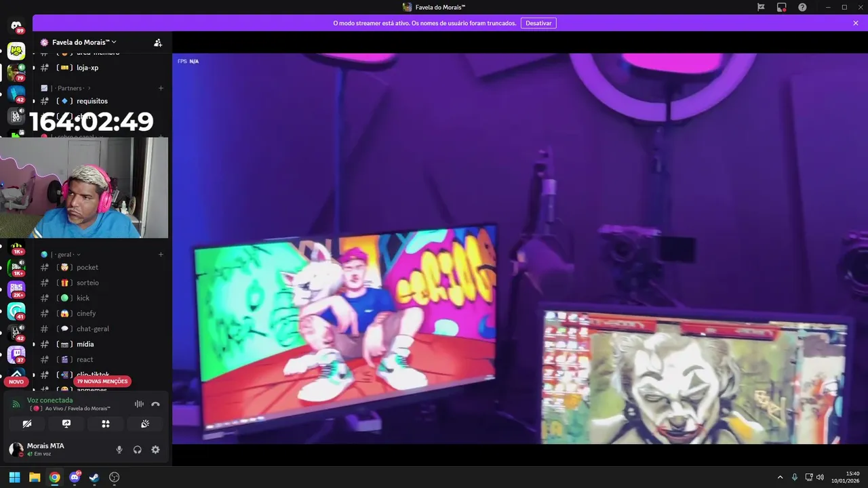
Task: Click the flag-check icon in the title bar
Action: coord(761,7)
